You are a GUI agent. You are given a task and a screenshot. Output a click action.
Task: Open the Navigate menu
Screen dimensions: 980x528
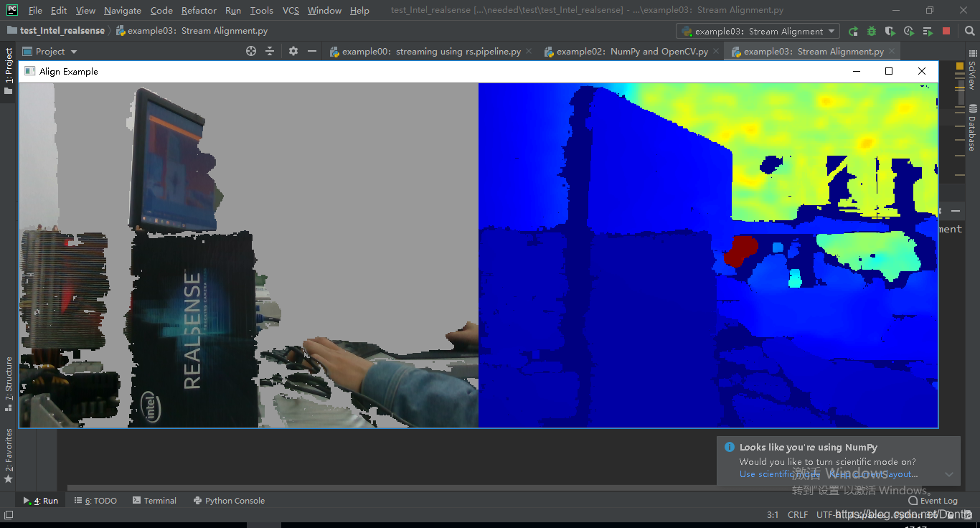(x=123, y=11)
